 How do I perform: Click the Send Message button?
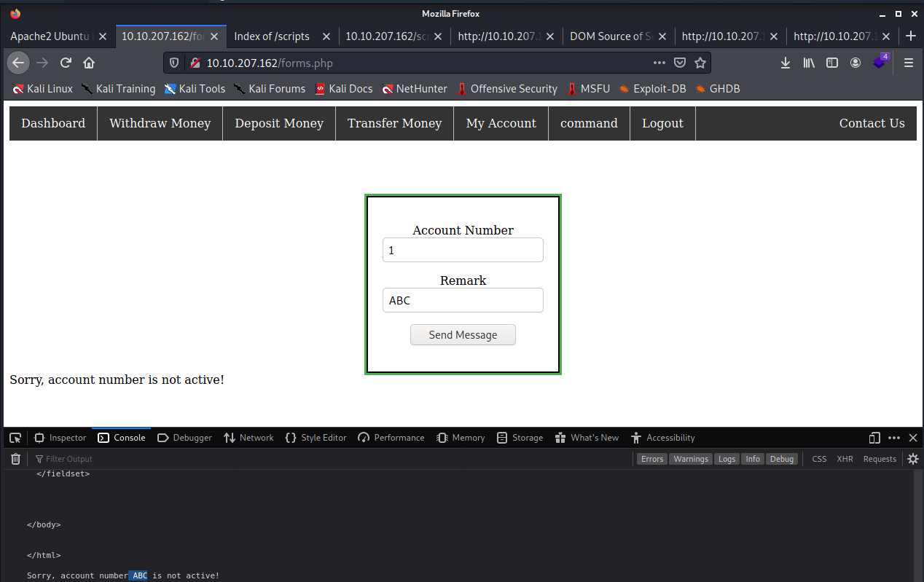click(x=463, y=335)
